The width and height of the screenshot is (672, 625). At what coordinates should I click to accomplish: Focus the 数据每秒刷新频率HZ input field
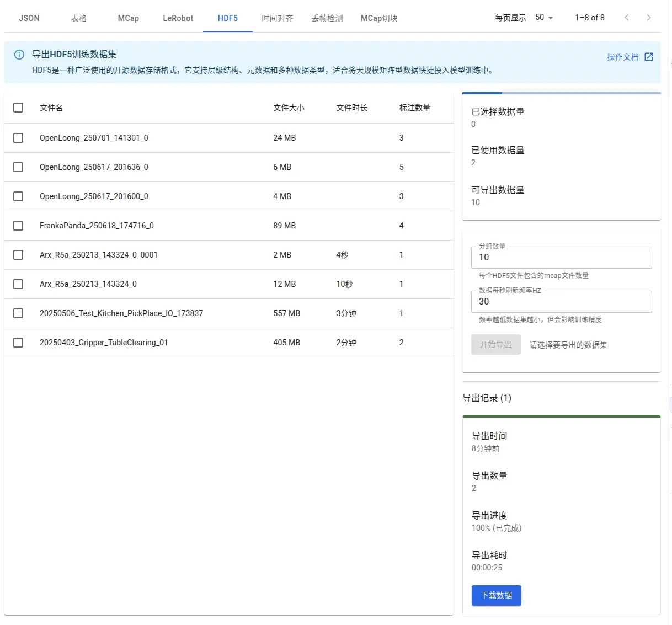(x=561, y=302)
